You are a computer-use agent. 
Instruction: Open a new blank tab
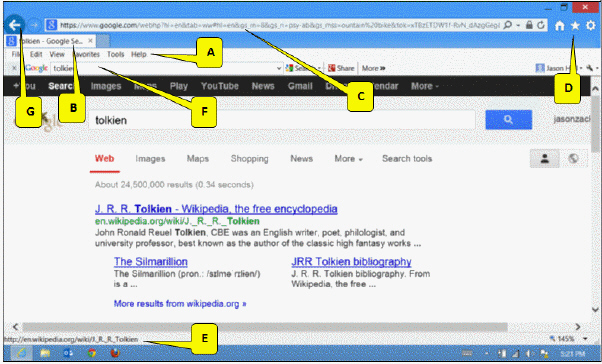[x=103, y=41]
